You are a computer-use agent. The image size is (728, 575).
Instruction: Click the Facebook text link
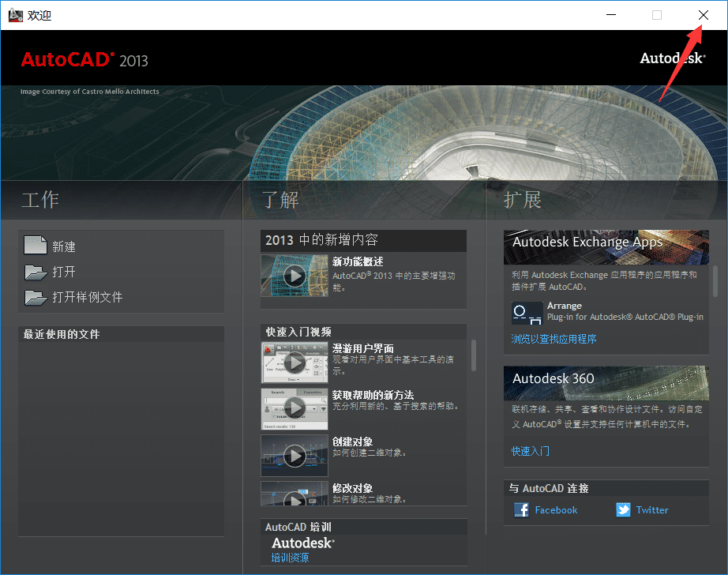point(556,510)
